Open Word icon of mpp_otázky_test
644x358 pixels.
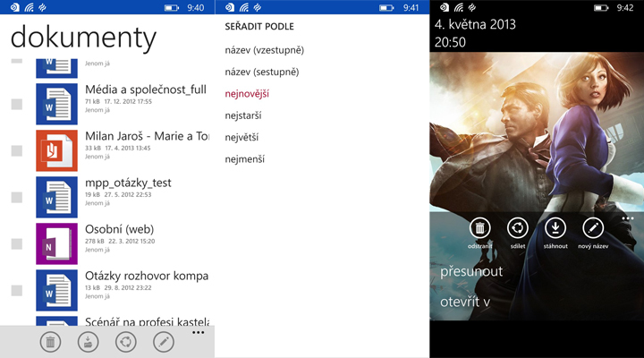[x=56, y=197]
